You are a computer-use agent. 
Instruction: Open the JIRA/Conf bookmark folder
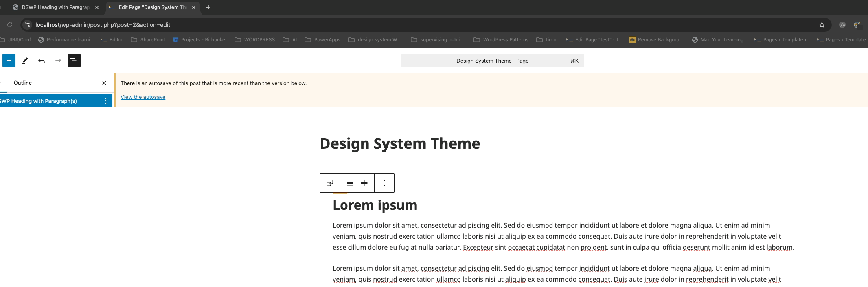[16, 40]
